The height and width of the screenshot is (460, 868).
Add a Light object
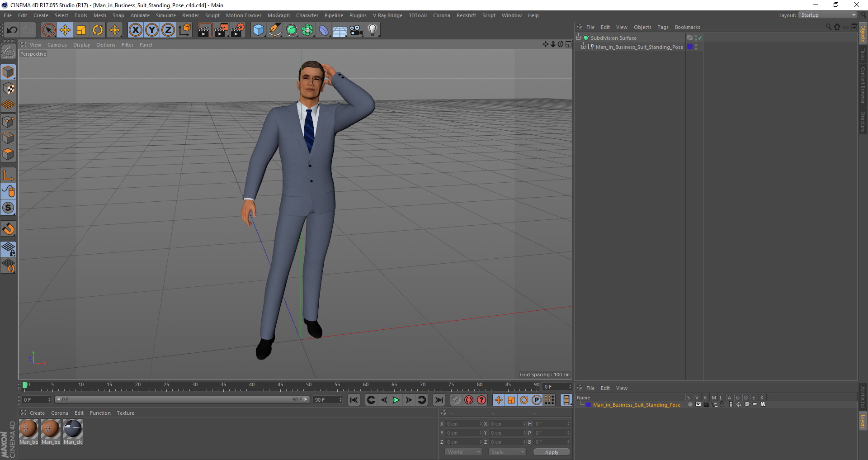coord(373,30)
